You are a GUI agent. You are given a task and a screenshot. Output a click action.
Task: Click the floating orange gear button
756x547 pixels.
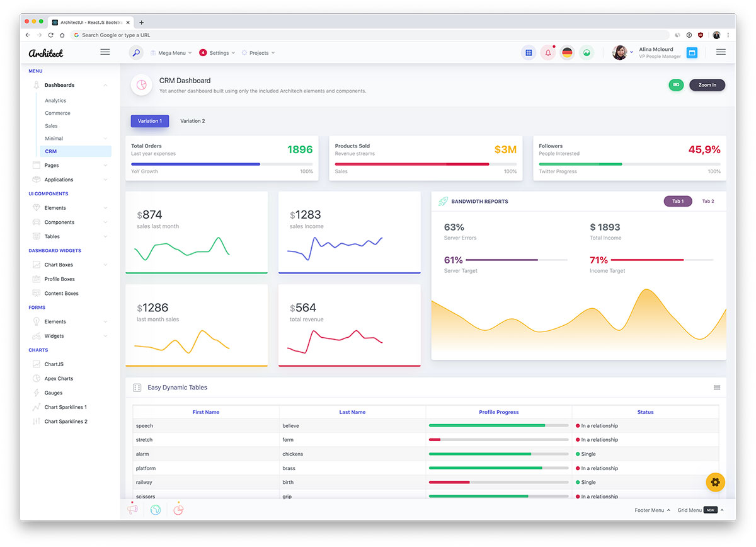(x=715, y=481)
